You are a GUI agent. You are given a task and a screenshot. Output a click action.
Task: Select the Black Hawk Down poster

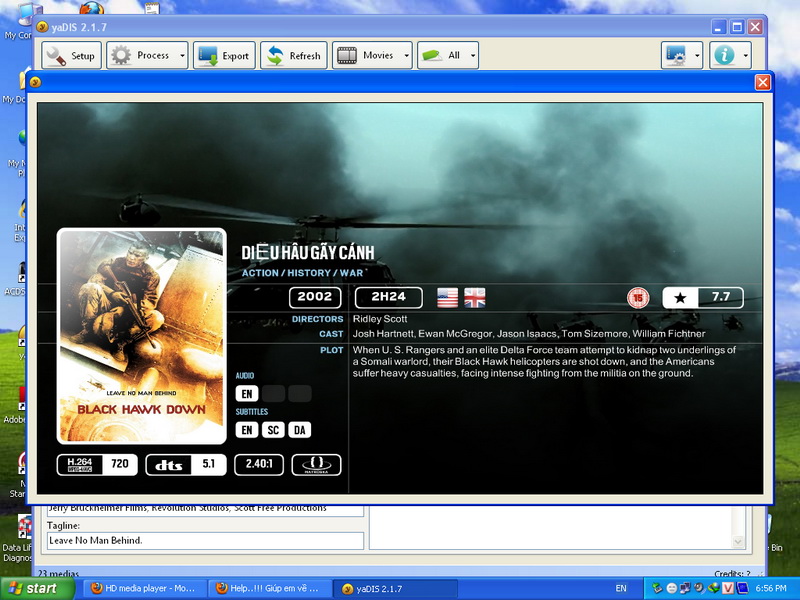point(141,336)
